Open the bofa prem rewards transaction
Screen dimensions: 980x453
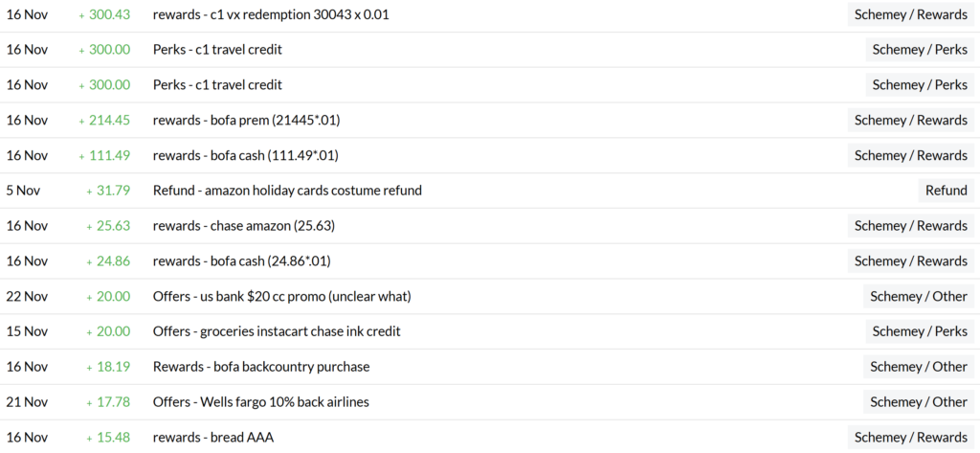[x=247, y=120]
